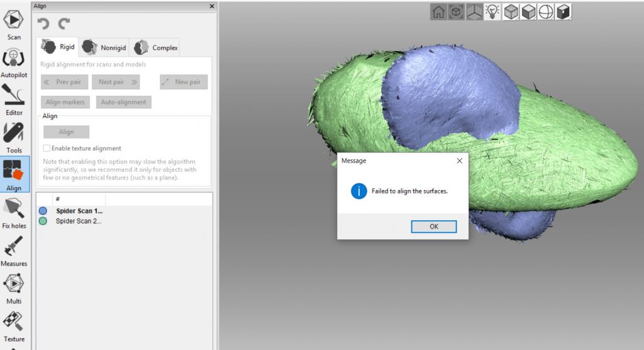Select Spider Scan 2 in the list

(x=79, y=221)
